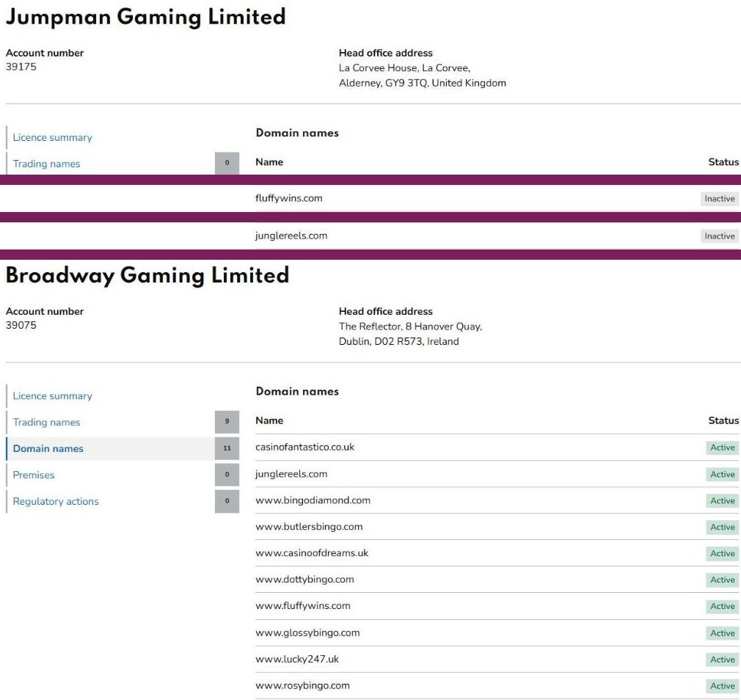Click the 0 count badge beside Premises
741x700 pixels.
[x=227, y=475]
